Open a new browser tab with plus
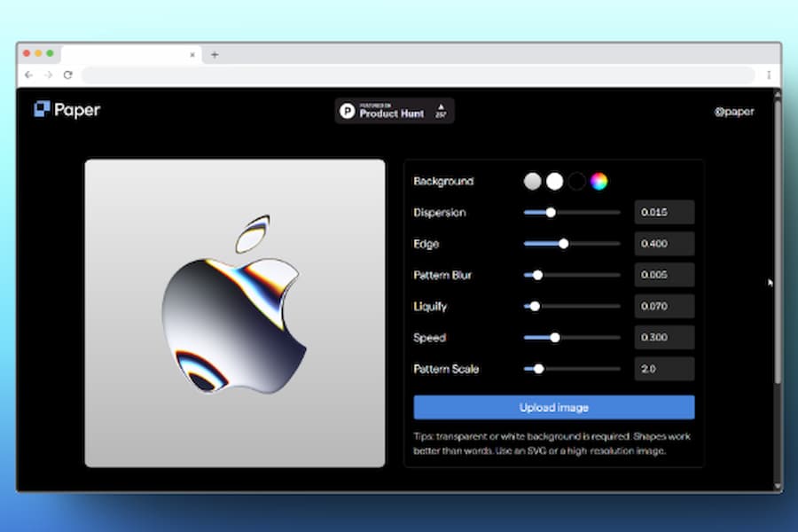This screenshot has height=532, width=798. click(215, 54)
